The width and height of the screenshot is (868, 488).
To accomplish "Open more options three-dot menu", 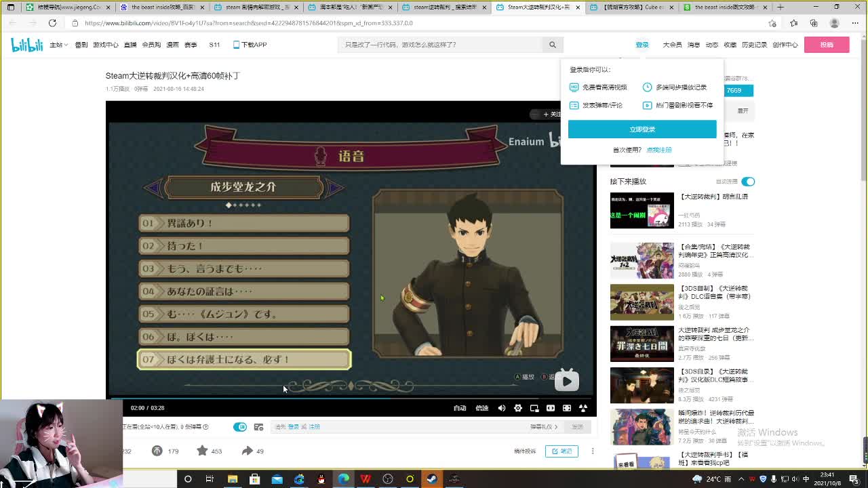I will click(x=593, y=451).
